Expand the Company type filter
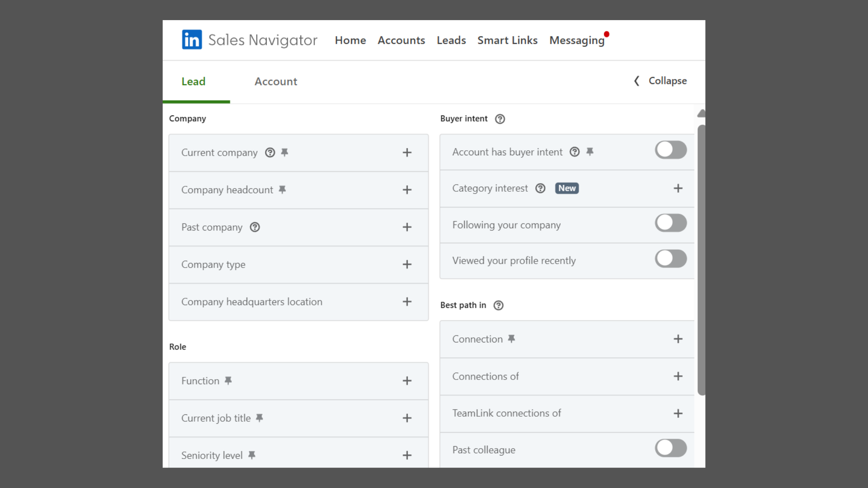The width and height of the screenshot is (868, 488). pyautogui.click(x=407, y=265)
